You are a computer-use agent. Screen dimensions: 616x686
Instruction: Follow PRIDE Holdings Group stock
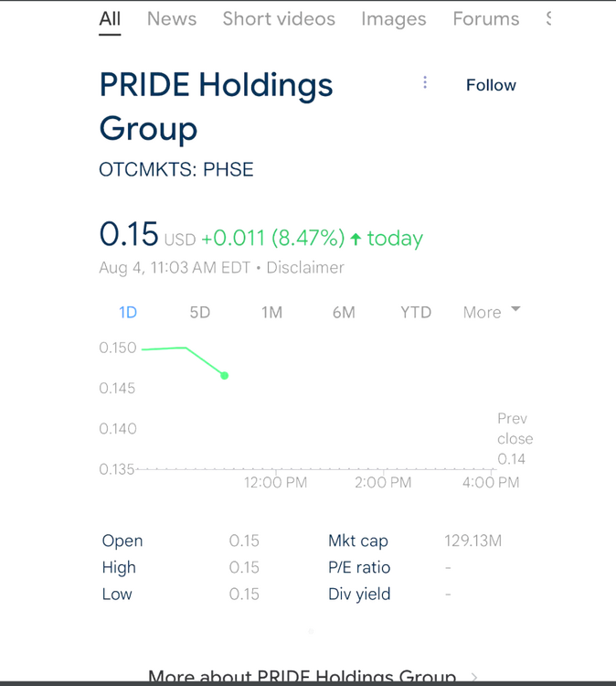491,85
